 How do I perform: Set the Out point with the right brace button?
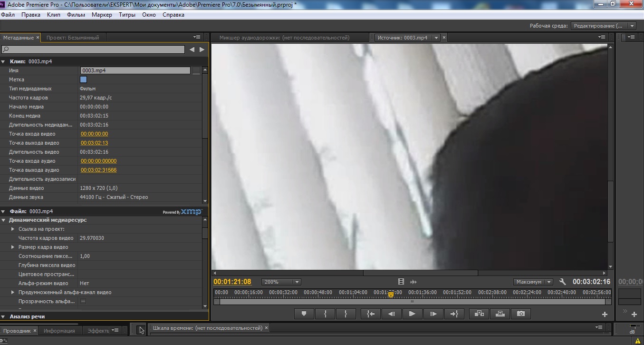(x=346, y=314)
